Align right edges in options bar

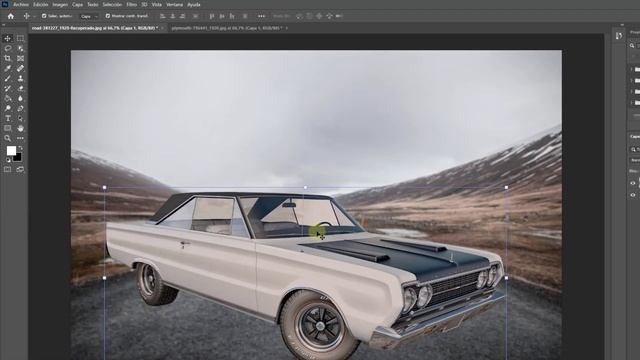coord(182,16)
